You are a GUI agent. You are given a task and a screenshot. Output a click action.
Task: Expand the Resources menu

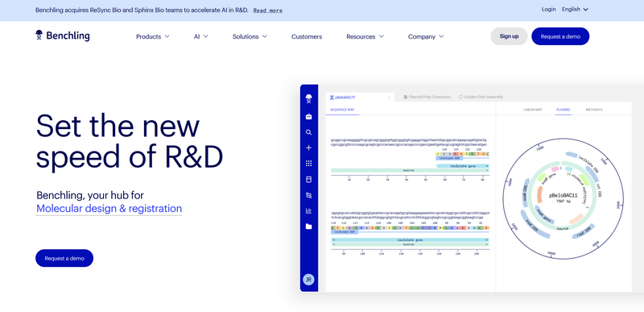pyautogui.click(x=365, y=36)
